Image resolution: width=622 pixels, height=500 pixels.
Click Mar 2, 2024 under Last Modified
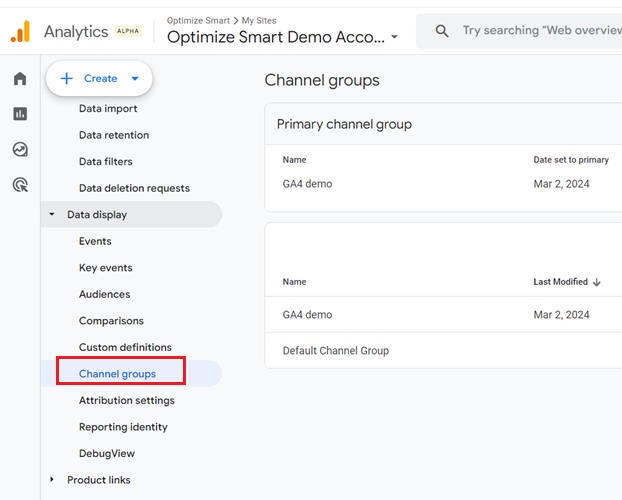point(561,315)
